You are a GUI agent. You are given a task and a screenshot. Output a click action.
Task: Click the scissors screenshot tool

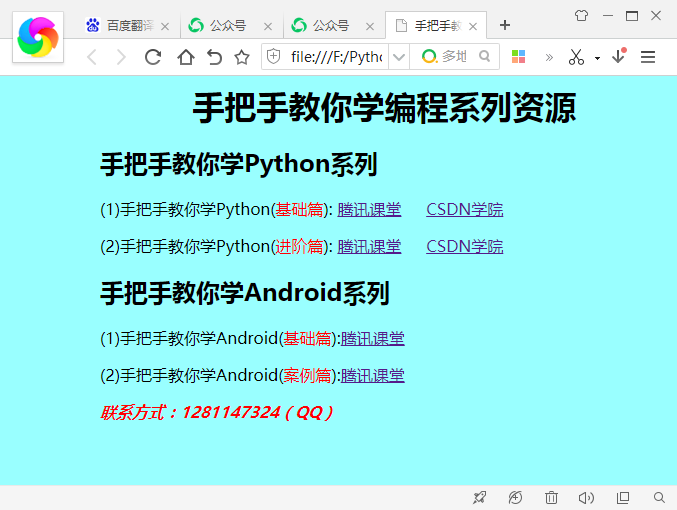576,57
